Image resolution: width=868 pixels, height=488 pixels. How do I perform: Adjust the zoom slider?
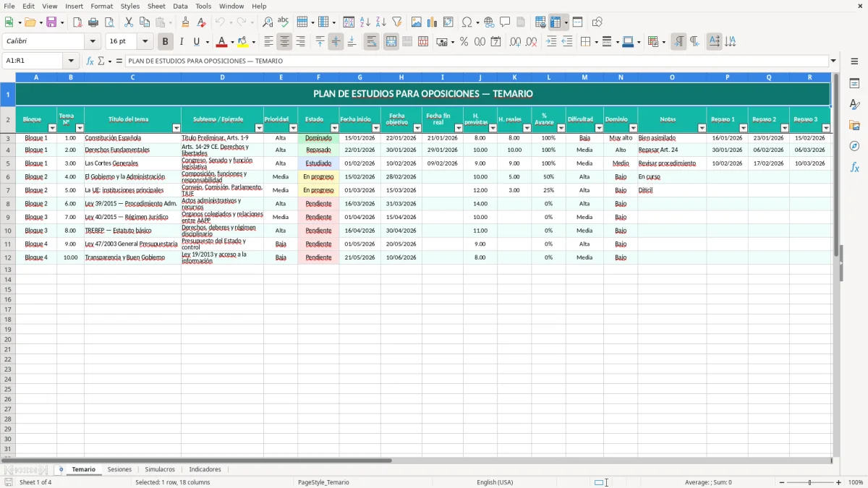point(810,482)
